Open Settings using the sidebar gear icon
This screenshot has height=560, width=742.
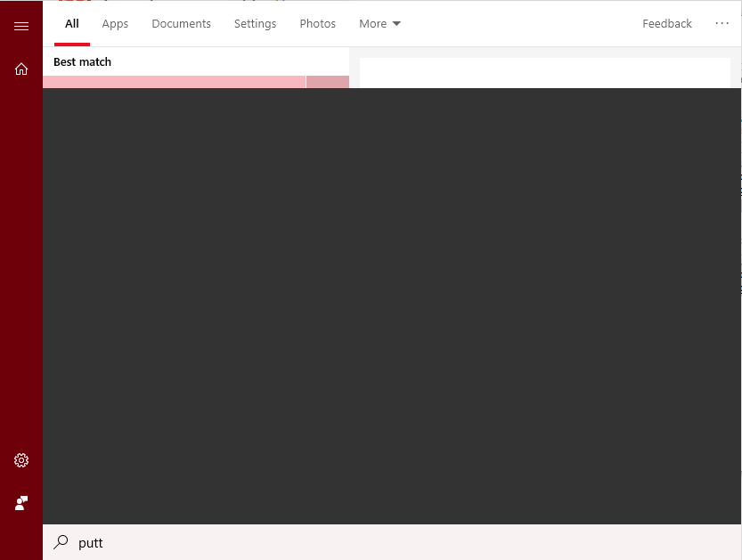21,460
